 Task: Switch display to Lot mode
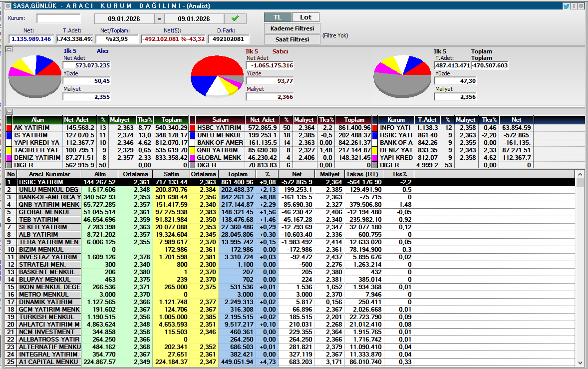[305, 17]
